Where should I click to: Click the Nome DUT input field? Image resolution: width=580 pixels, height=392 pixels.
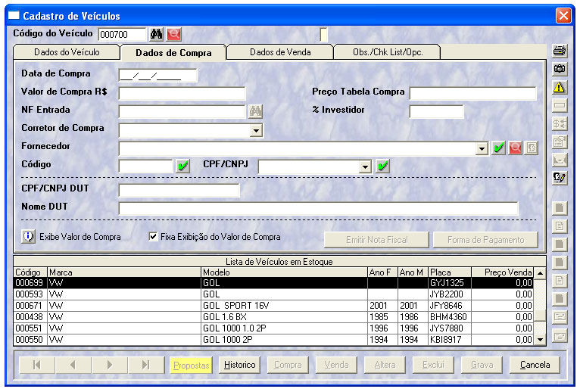(x=319, y=209)
